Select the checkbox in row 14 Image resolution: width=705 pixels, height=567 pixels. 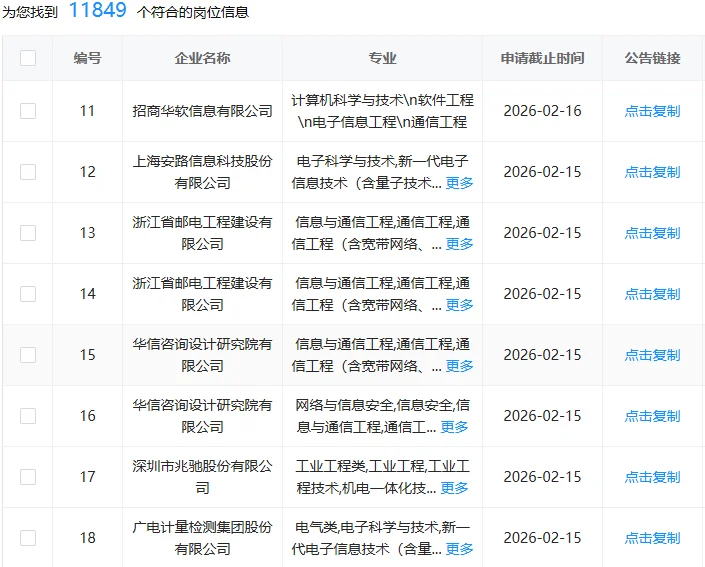[28, 294]
